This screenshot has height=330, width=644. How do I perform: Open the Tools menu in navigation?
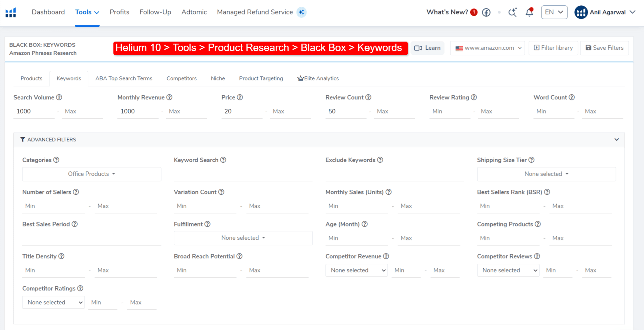coord(87,12)
